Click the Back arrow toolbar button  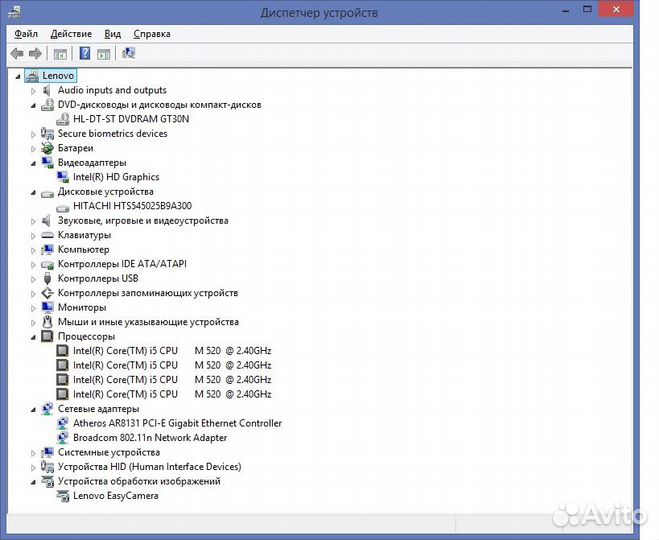(17, 53)
